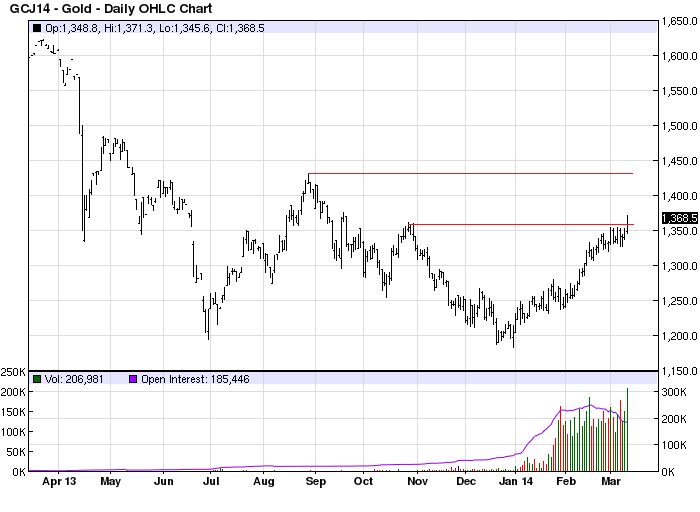The image size is (700, 512).
Task: Click the 250K volume axis label
Action: [x=13, y=372]
